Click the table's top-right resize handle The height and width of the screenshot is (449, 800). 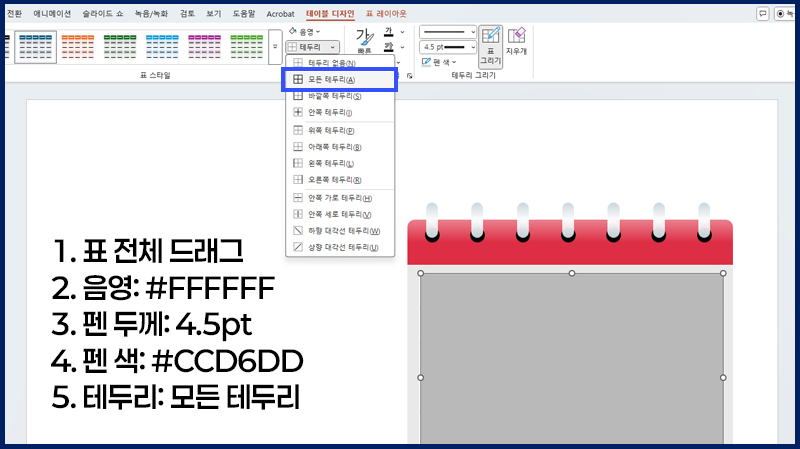coord(723,273)
